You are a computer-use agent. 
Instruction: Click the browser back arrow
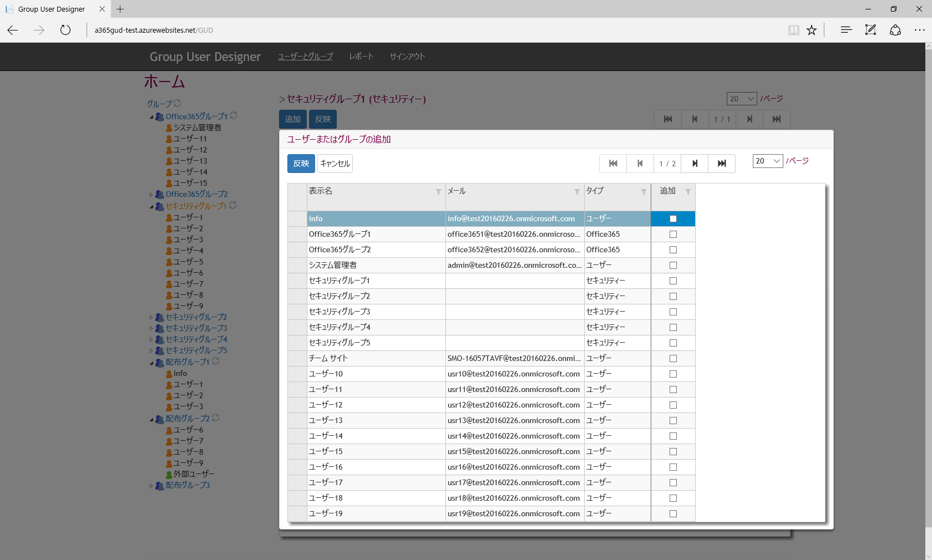pos(13,30)
